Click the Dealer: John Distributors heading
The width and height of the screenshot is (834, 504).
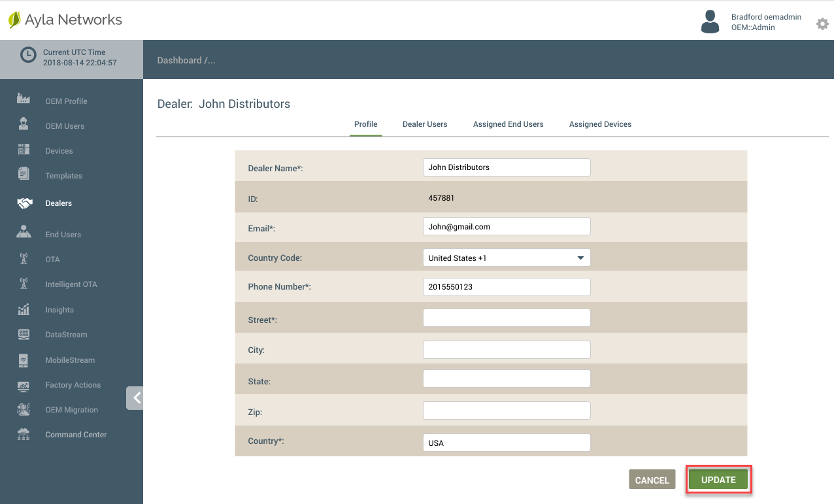tap(224, 104)
